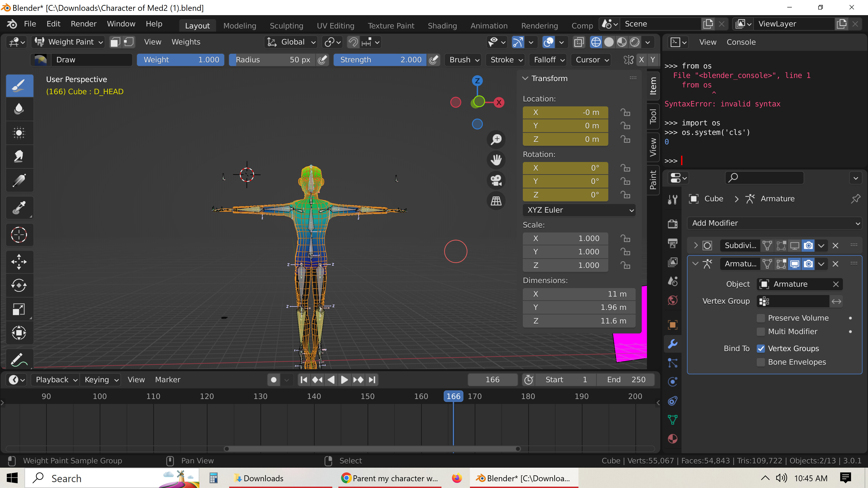Switch perspective/orthographic grid icon
The height and width of the screenshot is (488, 868).
[496, 201]
